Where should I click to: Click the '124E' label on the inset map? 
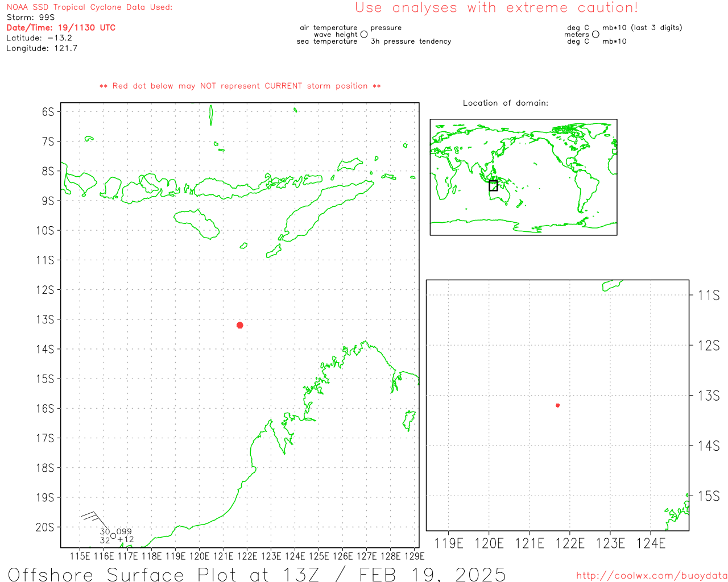click(651, 543)
